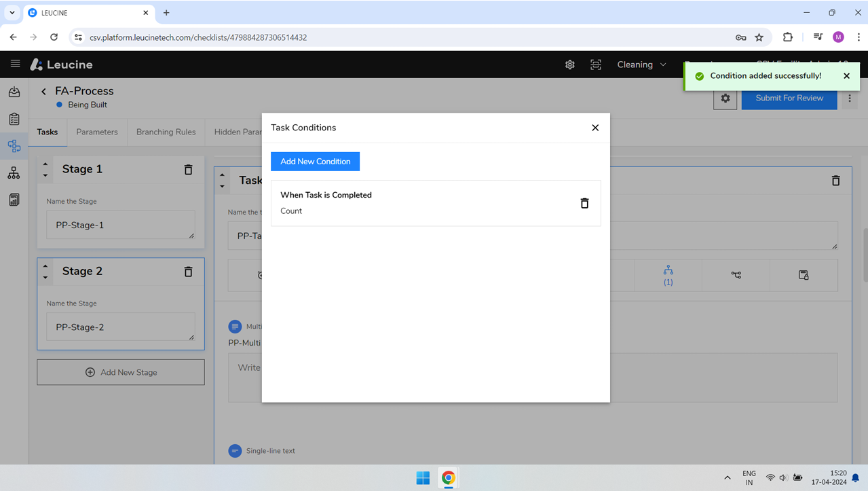868x491 pixels.
Task: Open the header settings gear icon
Action: click(x=570, y=65)
